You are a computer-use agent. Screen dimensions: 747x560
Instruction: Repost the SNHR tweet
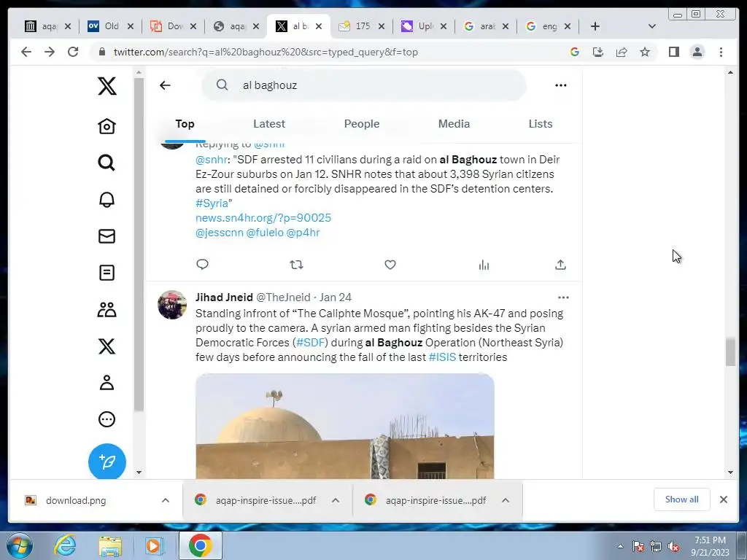(x=296, y=264)
